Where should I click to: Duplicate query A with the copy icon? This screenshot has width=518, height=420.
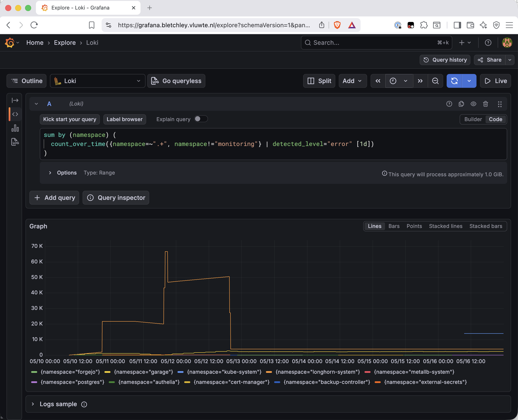tap(461, 104)
